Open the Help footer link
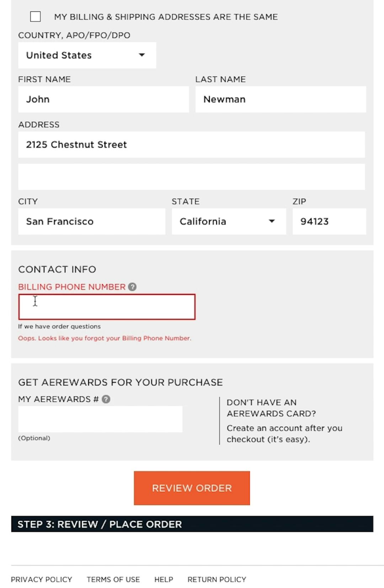384x588 pixels. 163,579
